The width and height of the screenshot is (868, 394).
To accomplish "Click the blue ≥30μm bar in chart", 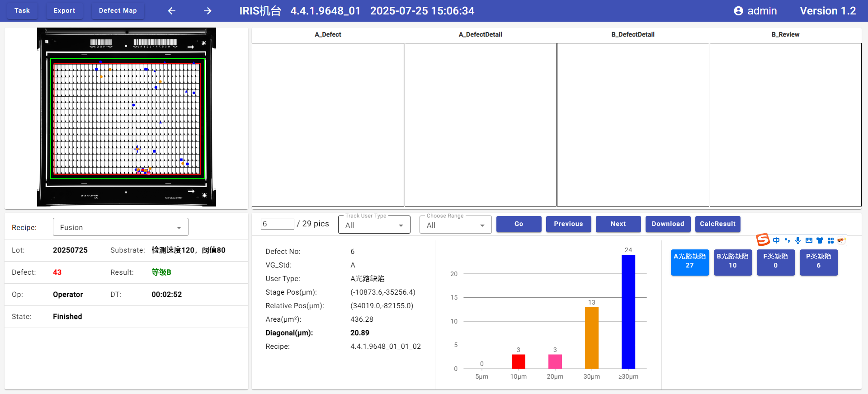I will coord(628,312).
